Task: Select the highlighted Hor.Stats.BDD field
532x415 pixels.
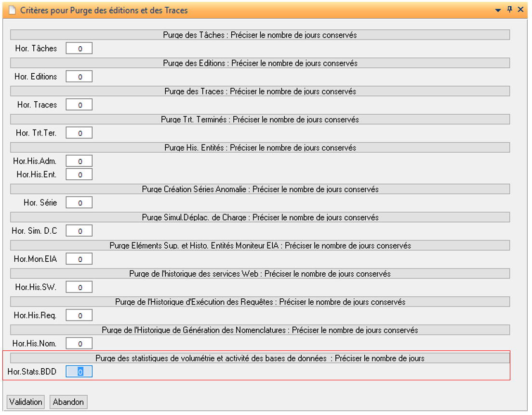Action: pos(79,372)
